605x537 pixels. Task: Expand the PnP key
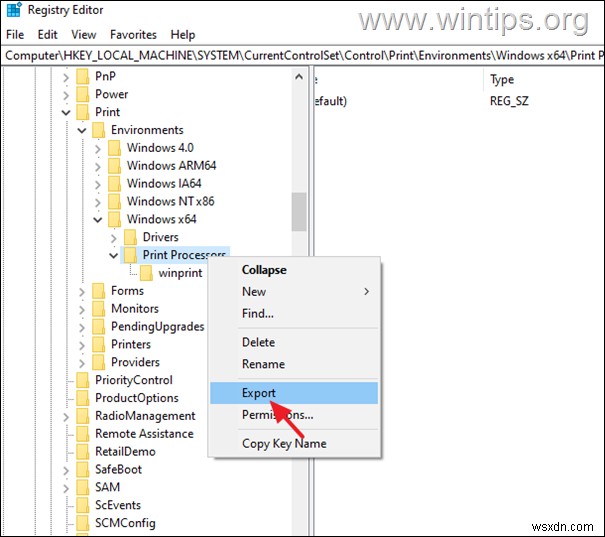coord(66,77)
